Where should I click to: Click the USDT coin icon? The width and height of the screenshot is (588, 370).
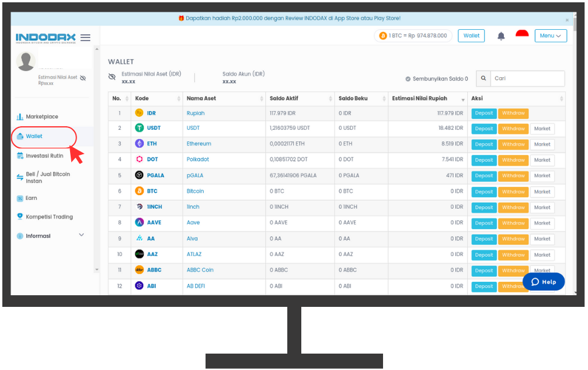(x=140, y=128)
